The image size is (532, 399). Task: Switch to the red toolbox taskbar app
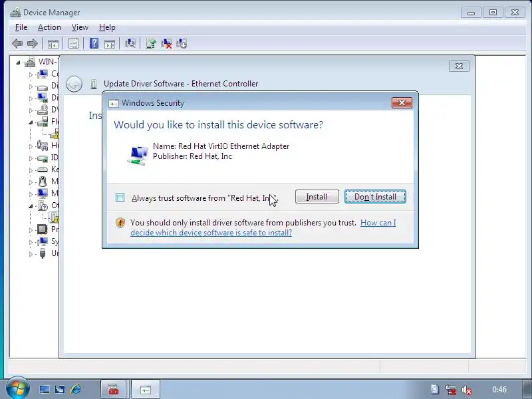(113, 390)
